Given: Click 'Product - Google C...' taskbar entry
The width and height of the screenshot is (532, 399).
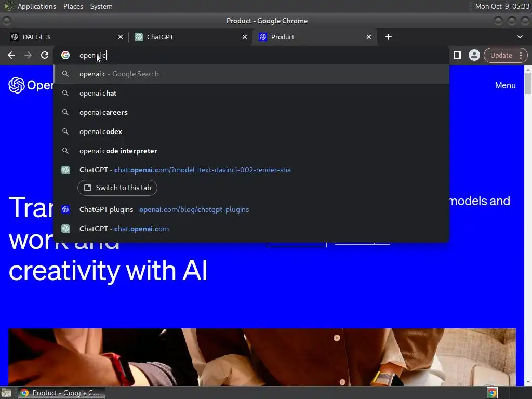Looking at the screenshot, I should (x=61, y=393).
